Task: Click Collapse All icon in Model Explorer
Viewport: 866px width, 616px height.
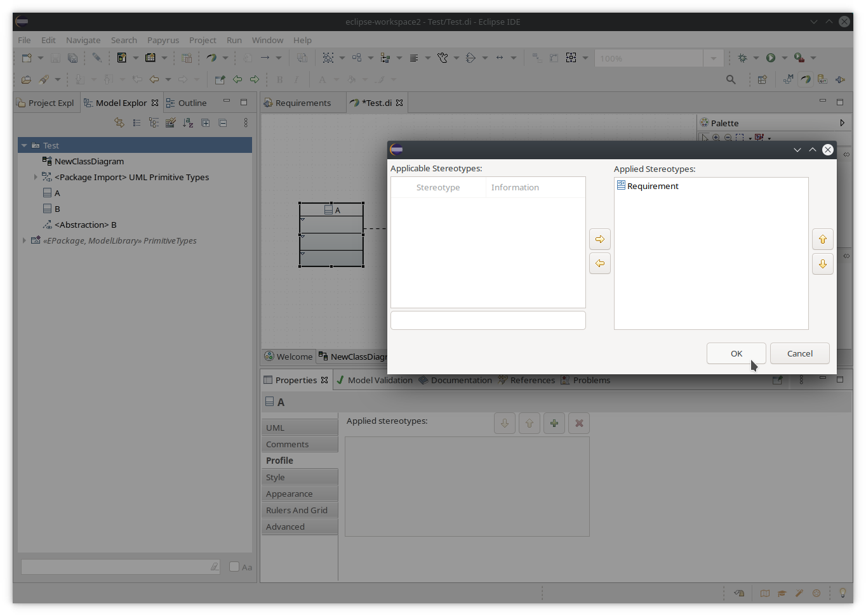Action: (x=223, y=122)
